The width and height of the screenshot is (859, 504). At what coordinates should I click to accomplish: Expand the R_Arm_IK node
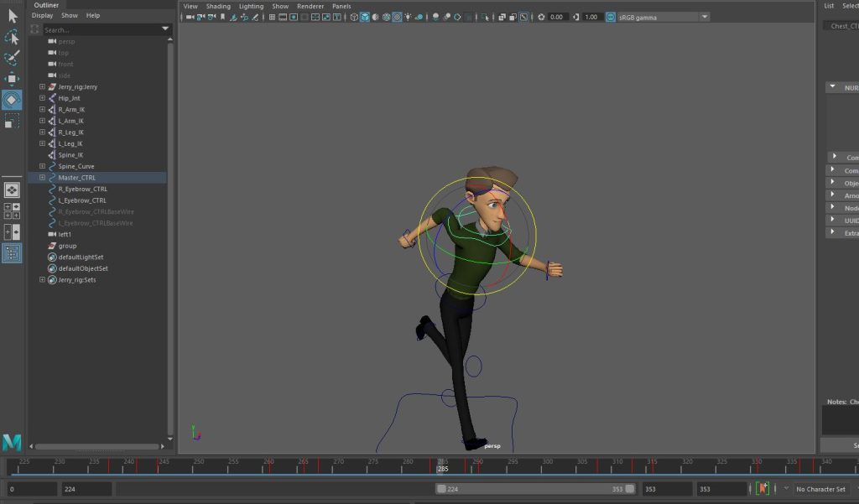click(42, 110)
